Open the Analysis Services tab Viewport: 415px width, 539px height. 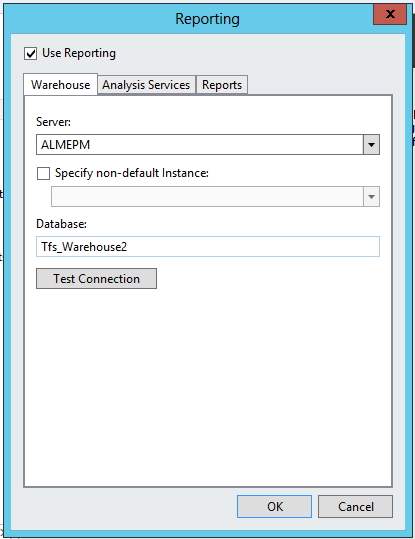[x=146, y=85]
